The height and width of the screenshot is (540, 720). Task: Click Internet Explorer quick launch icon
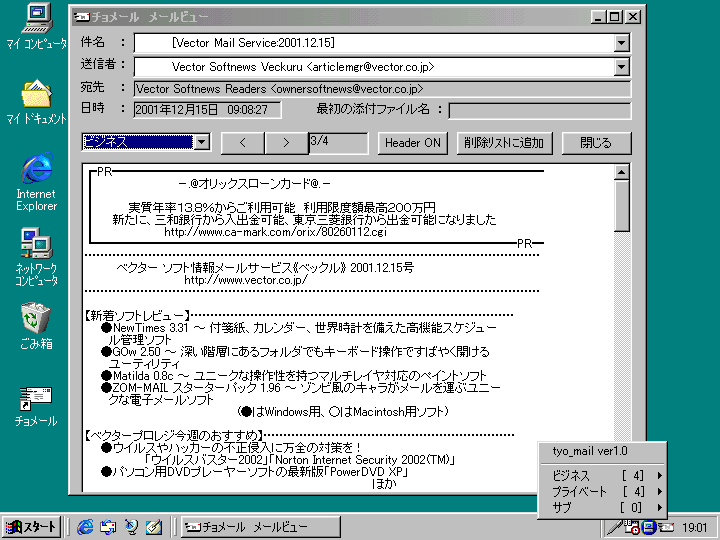(85, 527)
